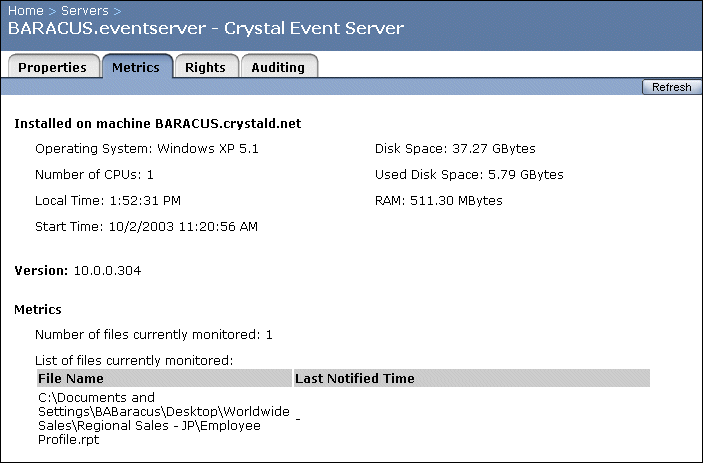
Task: Click List of files currently monitored label
Action: 134,360
